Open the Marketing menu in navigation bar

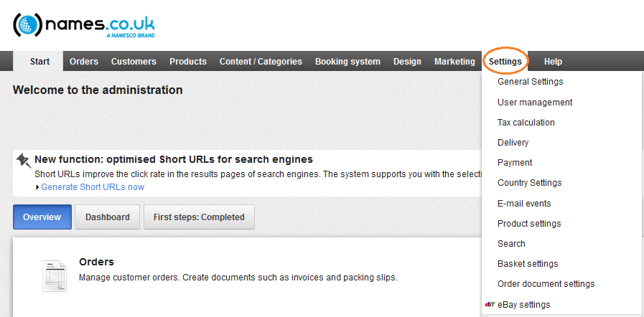tap(454, 62)
